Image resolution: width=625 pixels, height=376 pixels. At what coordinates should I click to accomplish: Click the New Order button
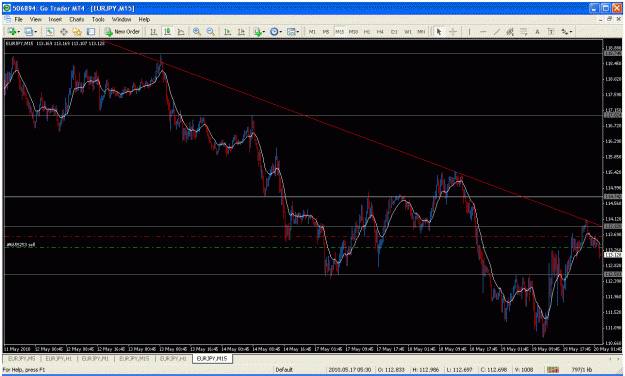tap(122, 31)
